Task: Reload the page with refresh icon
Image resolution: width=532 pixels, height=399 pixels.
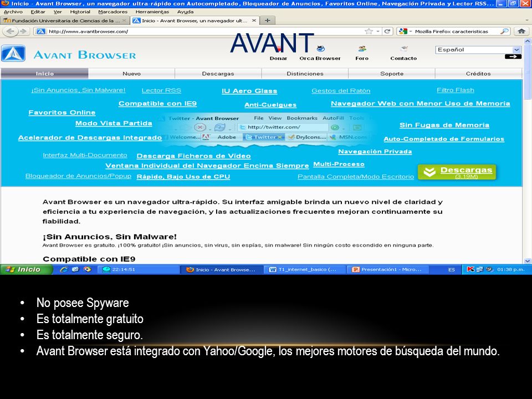Action: pyautogui.click(x=387, y=31)
